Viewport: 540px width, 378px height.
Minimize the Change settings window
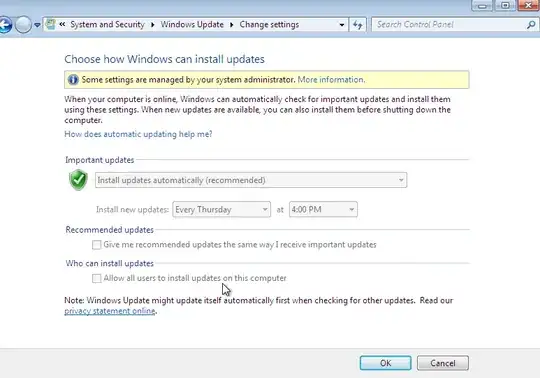pos(482,6)
